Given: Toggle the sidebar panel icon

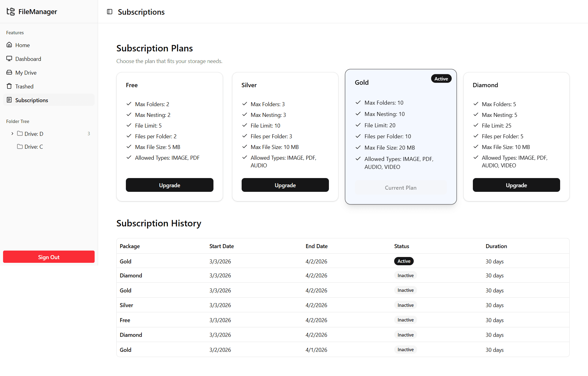Looking at the screenshot, I should 110,12.
